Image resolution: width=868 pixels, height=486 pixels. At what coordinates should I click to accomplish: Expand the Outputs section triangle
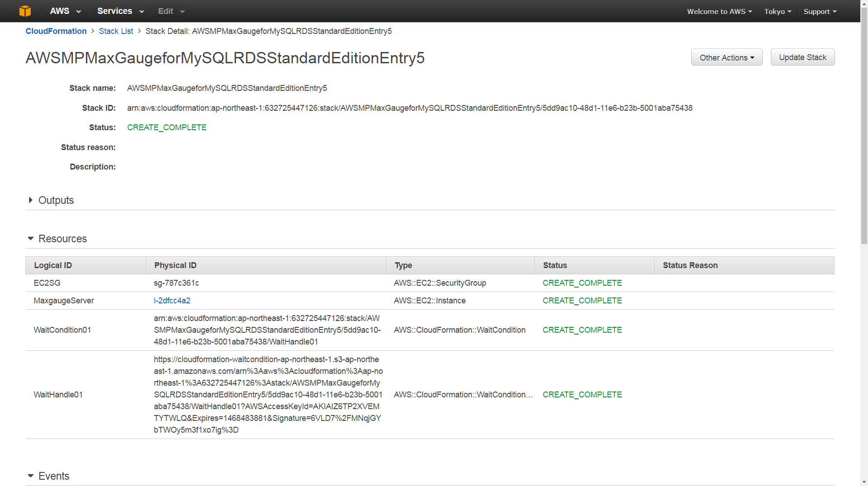30,200
